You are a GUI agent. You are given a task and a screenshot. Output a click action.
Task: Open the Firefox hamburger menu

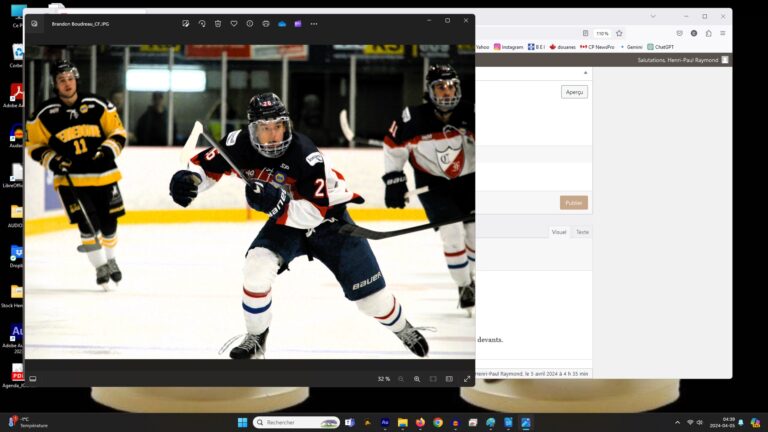[722, 33]
